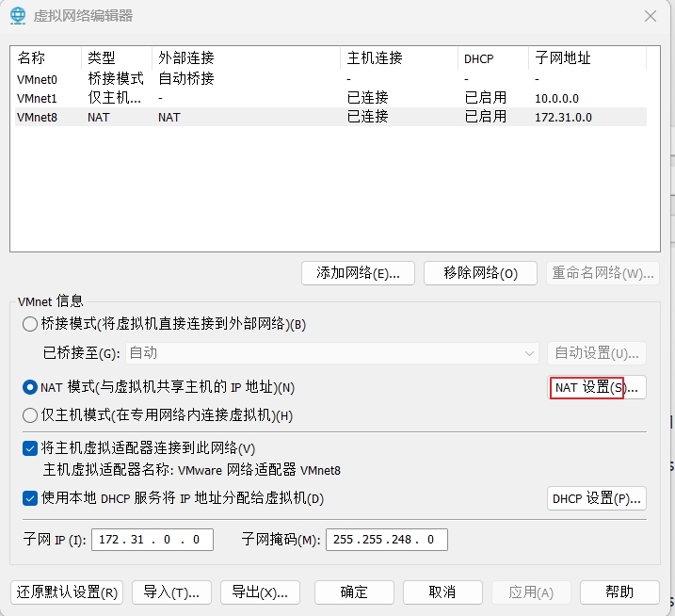Click the 子网掩码 input field
This screenshot has height=616, width=675.
click(387, 540)
